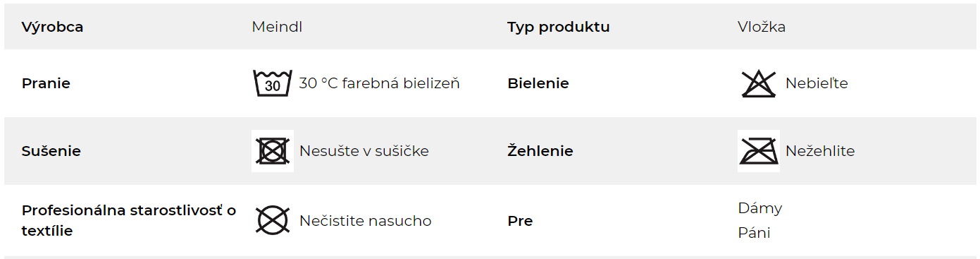This screenshot has width=980, height=259.
Task: Click the Výrobca label
Action: tap(53, 27)
